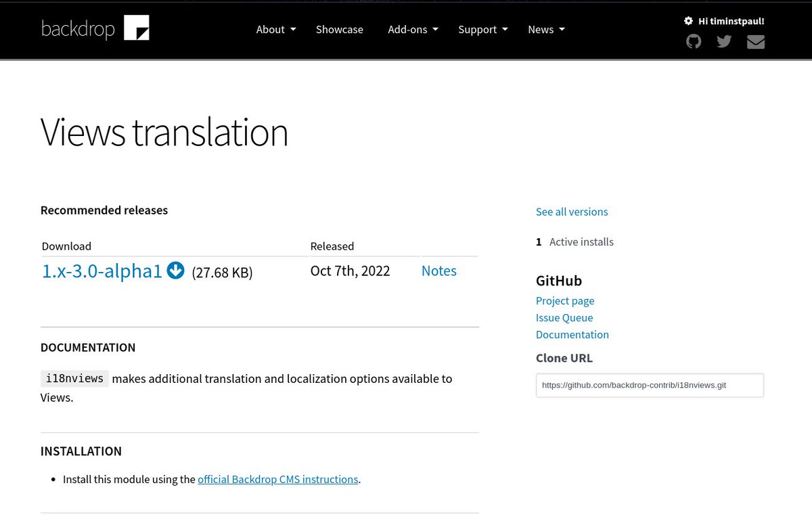The image size is (812, 527).
Task: Click the Active installs count text
Action: pos(574,242)
